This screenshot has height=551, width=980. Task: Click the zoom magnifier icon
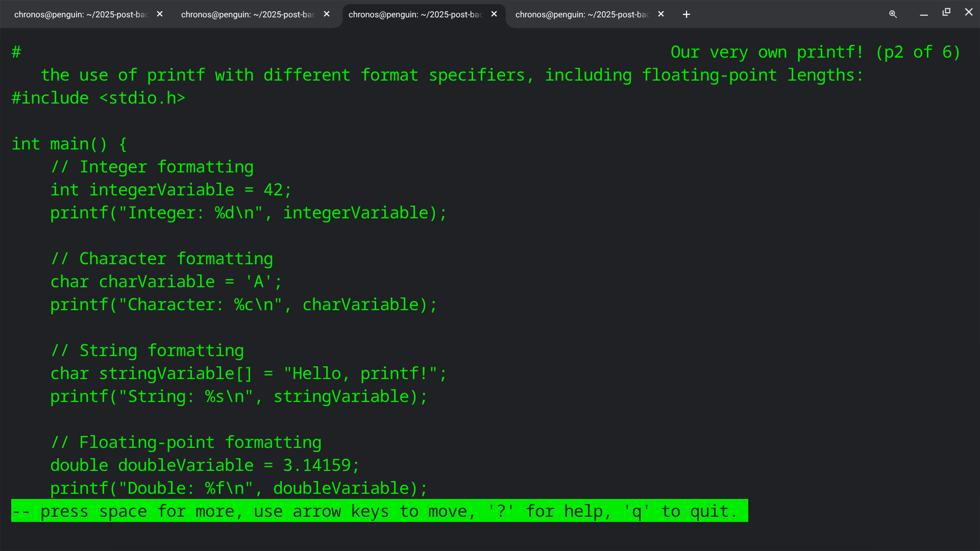[893, 14]
